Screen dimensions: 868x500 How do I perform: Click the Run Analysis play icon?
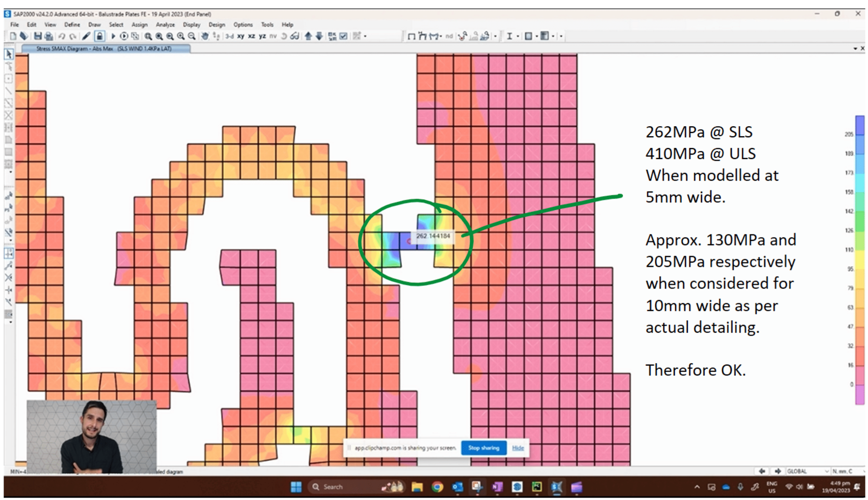point(113,36)
